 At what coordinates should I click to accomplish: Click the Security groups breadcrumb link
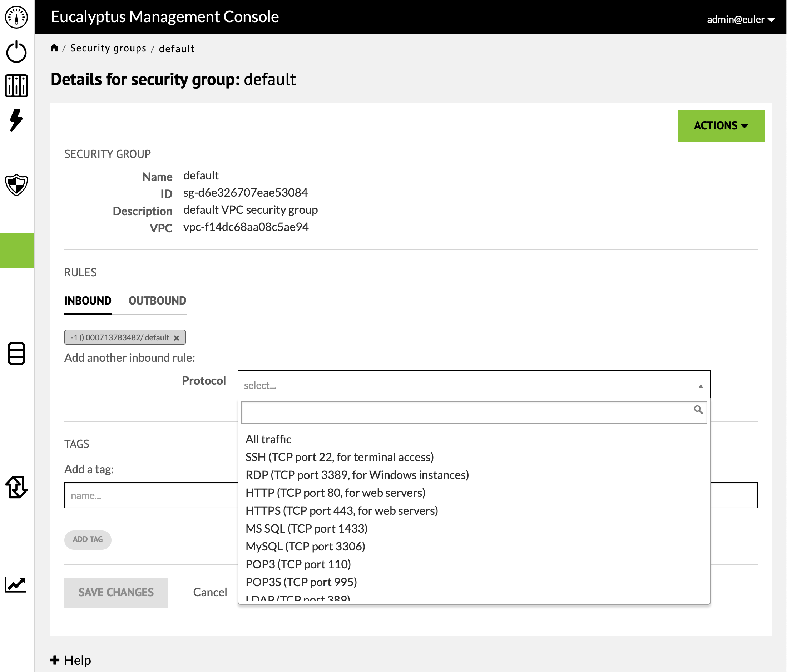tap(108, 48)
